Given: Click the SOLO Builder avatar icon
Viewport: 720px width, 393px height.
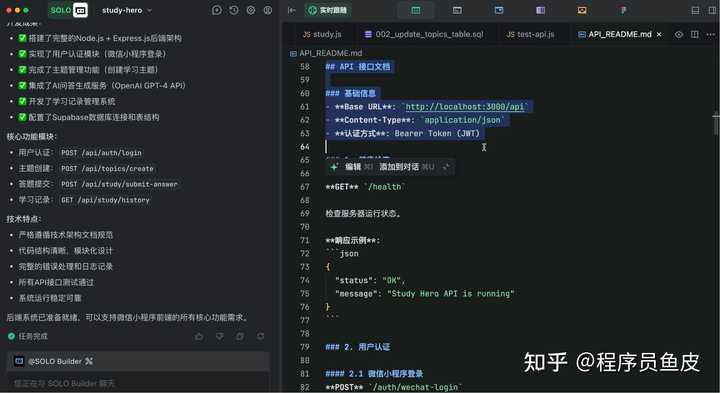Looking at the screenshot, I should [19, 361].
